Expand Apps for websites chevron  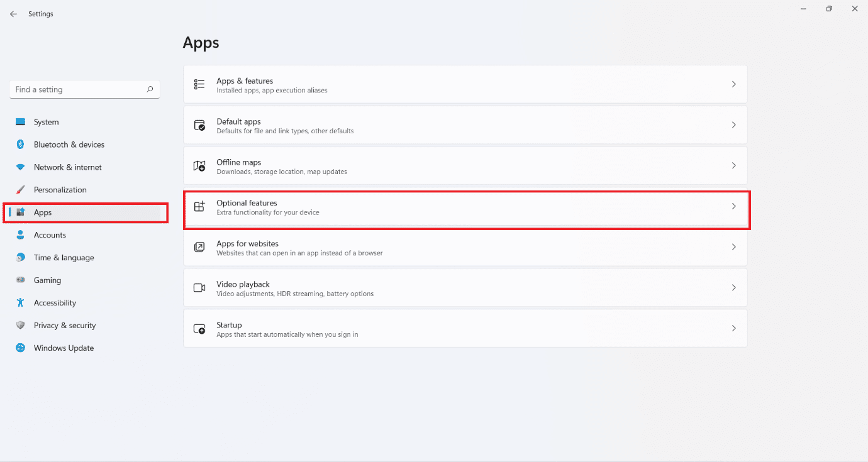point(733,247)
